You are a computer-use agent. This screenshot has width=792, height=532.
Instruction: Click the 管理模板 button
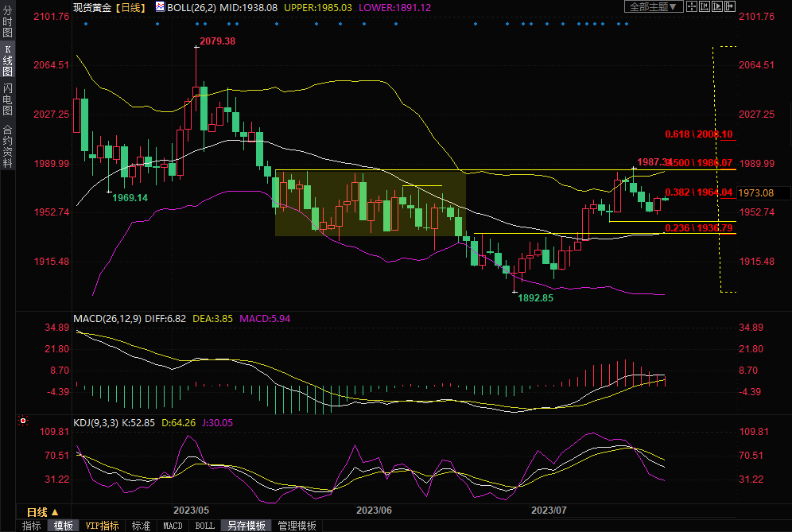tap(297, 526)
